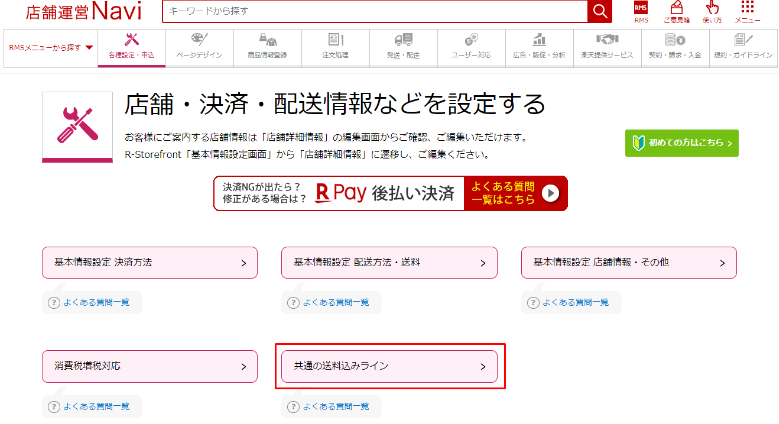The height and width of the screenshot is (424, 779).
Task: Expand the RMSメニューから探す dropdown
Action: [51, 48]
